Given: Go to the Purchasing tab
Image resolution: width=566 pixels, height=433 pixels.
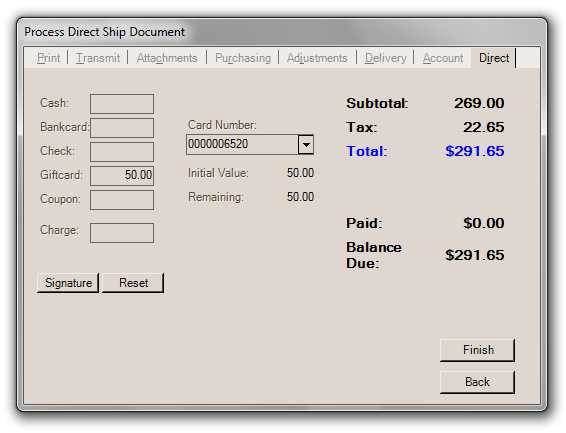Looking at the screenshot, I should click(243, 58).
